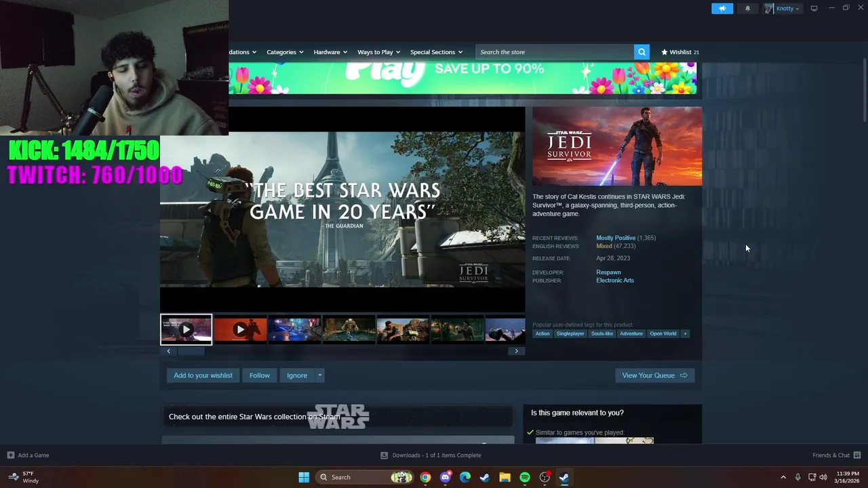Image resolution: width=868 pixels, height=488 pixels.
Task: Open File Explorer from taskbar
Action: pos(505,477)
